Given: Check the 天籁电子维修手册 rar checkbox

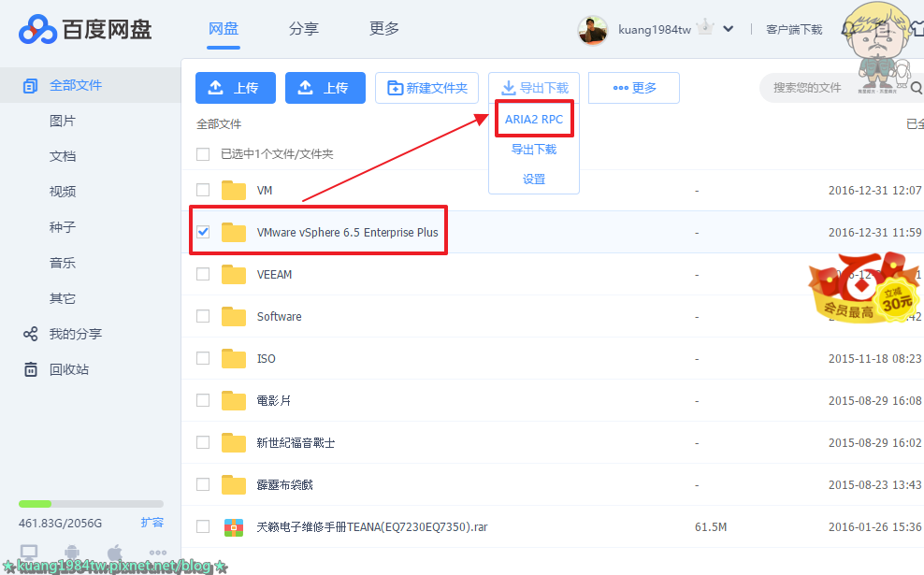Looking at the screenshot, I should (x=203, y=526).
